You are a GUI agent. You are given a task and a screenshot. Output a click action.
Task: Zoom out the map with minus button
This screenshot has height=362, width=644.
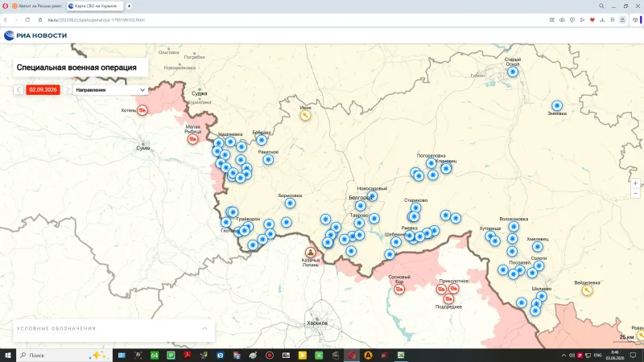(x=635, y=193)
